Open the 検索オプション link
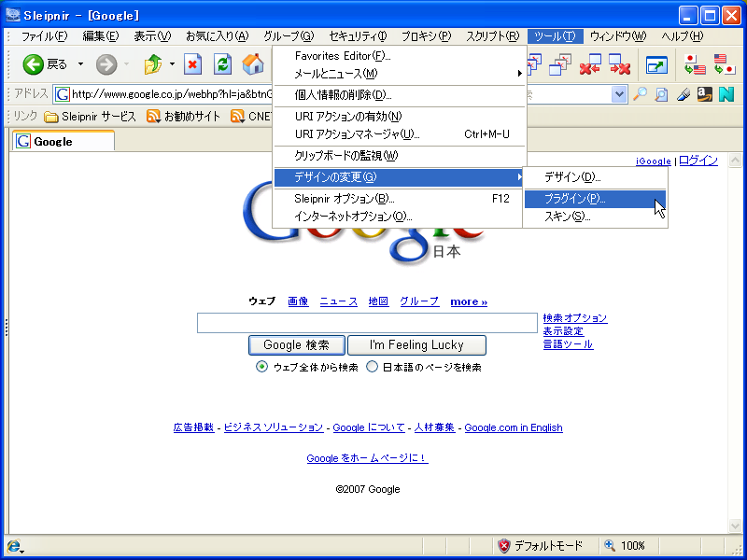Screen dimensions: 747x560 pos(575,318)
